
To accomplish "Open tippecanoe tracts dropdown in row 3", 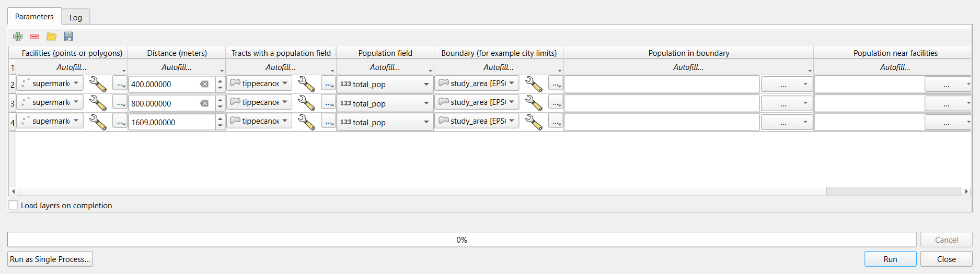I will pyautogui.click(x=259, y=102).
